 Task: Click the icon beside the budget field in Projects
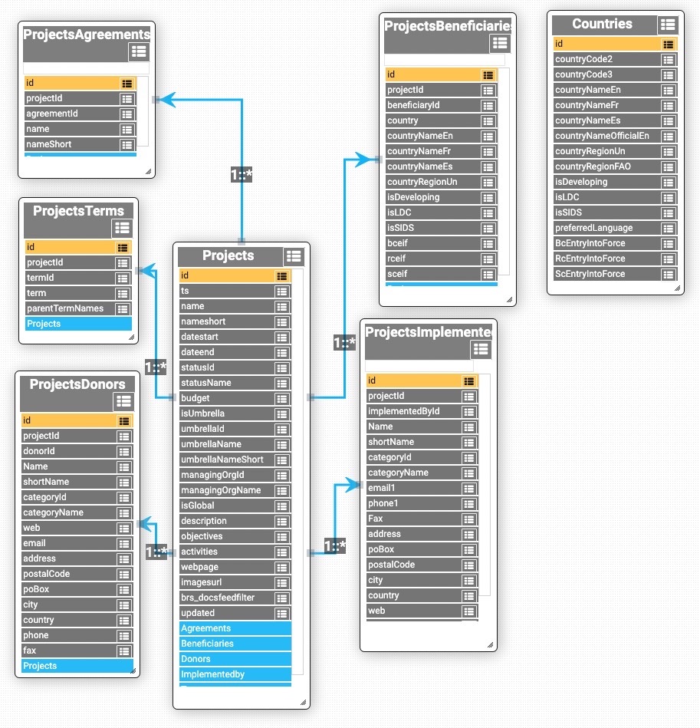282,398
